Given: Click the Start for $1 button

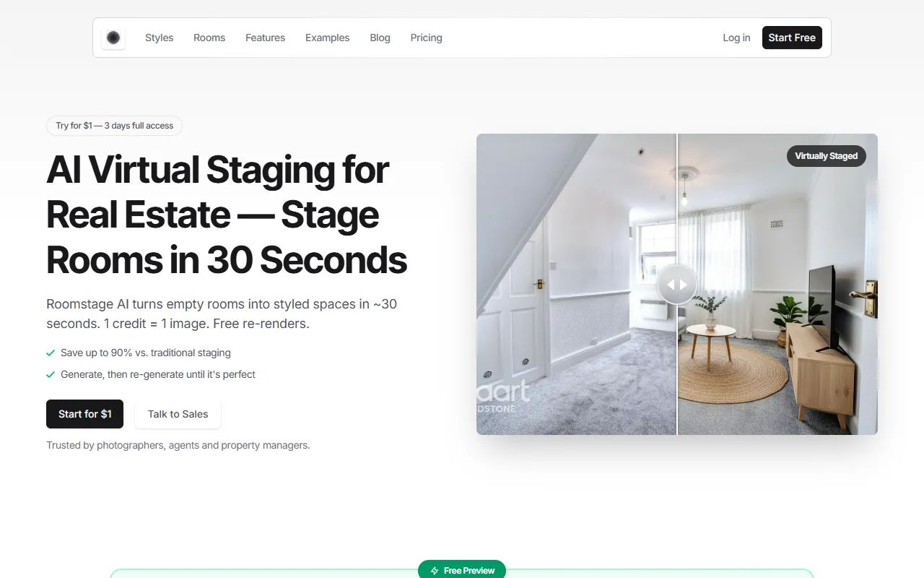Looking at the screenshot, I should tap(84, 414).
